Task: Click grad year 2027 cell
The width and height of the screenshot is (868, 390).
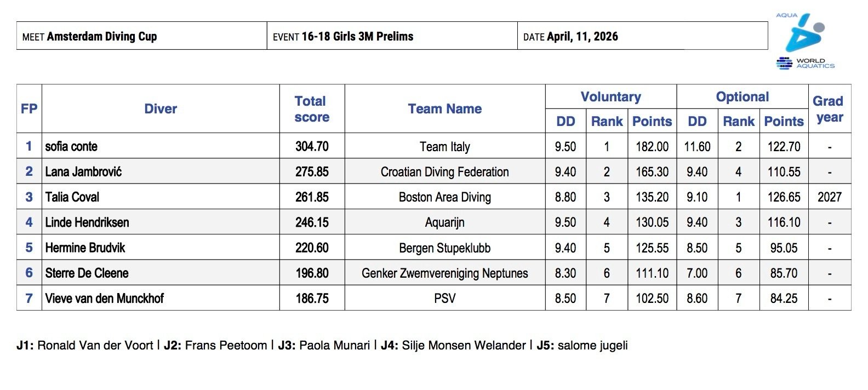Action: tap(829, 197)
